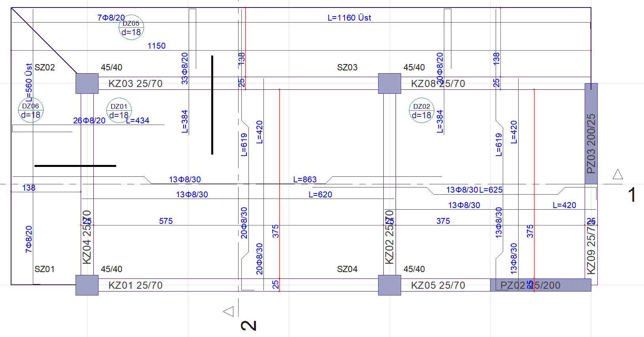This screenshot has width=644, height=337.
Task: Select the 575 dimension value
Action: tap(166, 221)
